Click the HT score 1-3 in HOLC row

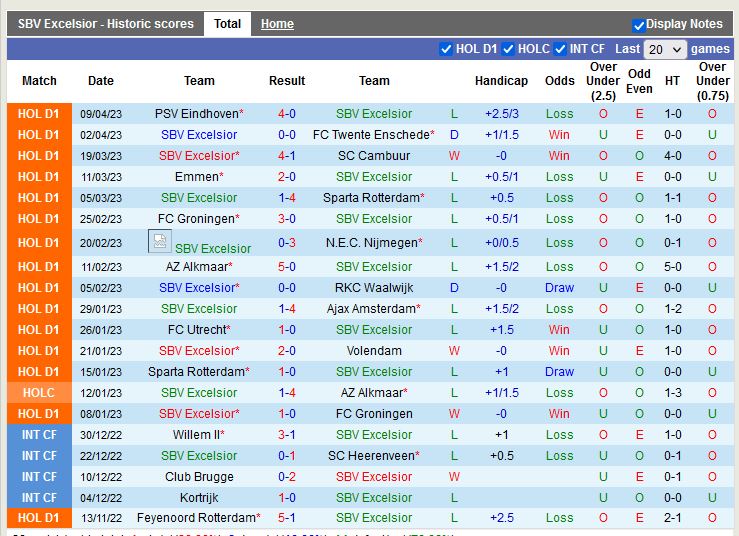pos(673,393)
